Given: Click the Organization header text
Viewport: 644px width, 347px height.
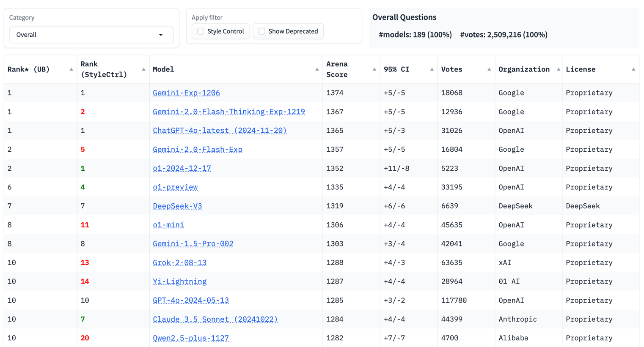Looking at the screenshot, I should [x=524, y=69].
